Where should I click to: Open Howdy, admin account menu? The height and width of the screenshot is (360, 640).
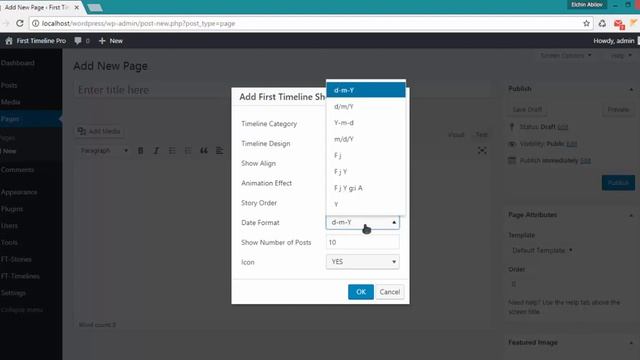[614, 41]
